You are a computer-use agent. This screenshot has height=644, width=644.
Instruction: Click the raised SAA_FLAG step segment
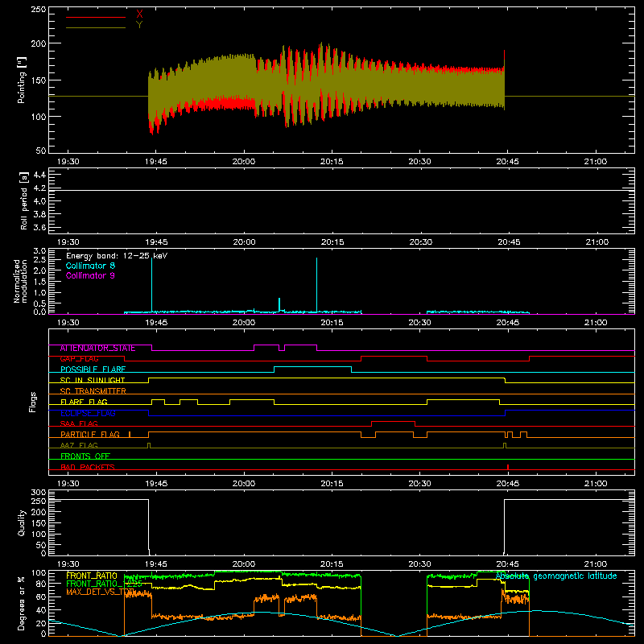pos(393,421)
